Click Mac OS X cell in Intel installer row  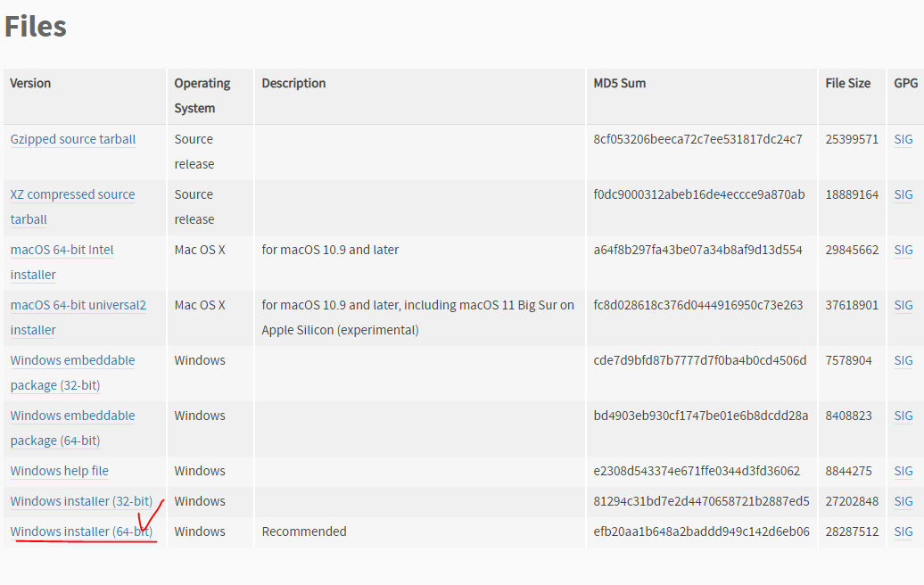click(200, 251)
